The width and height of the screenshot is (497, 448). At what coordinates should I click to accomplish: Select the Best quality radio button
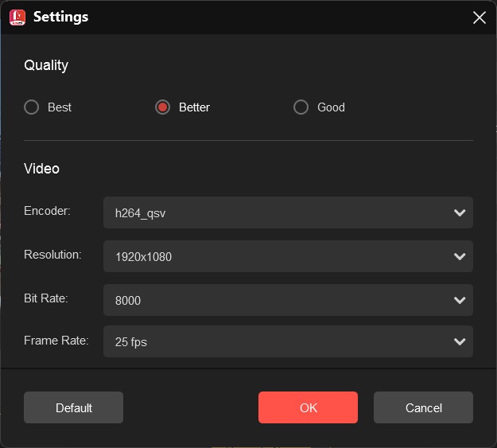(31, 107)
